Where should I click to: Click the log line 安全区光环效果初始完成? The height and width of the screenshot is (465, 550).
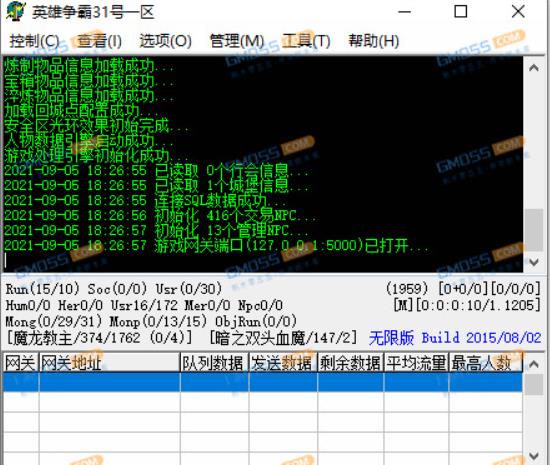97,126
